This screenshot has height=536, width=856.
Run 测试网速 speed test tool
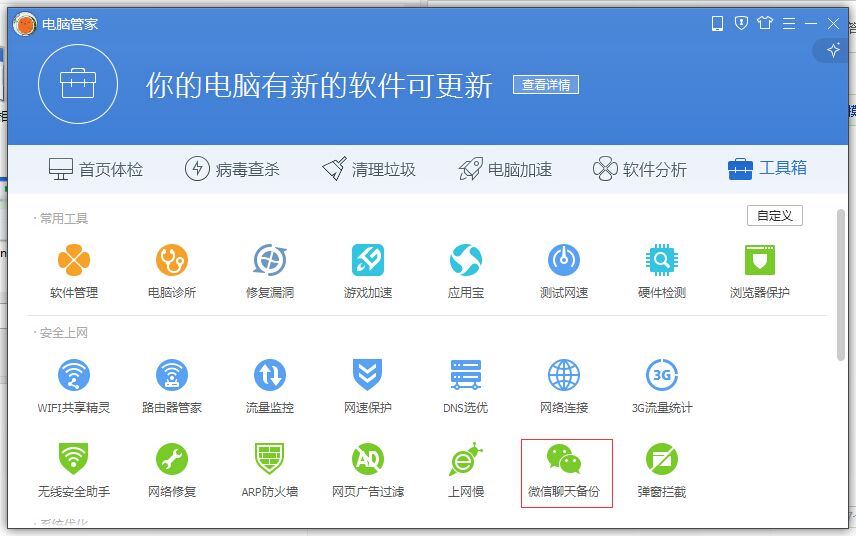tap(564, 271)
